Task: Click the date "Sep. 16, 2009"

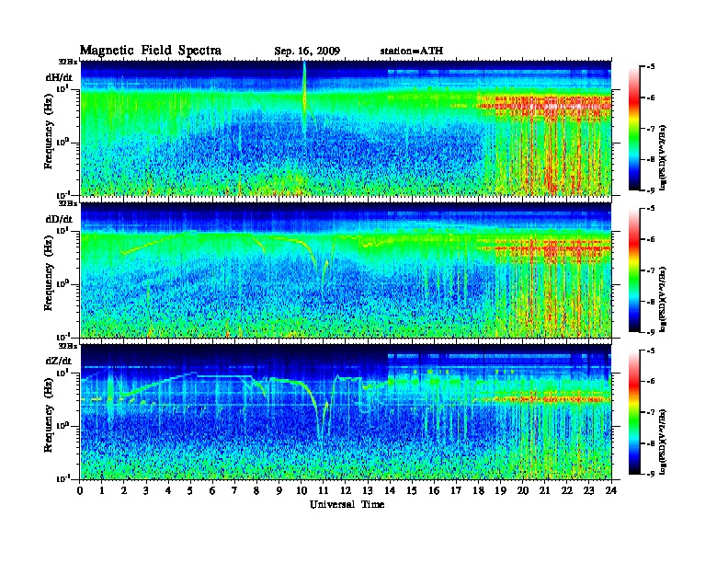Action: click(307, 52)
